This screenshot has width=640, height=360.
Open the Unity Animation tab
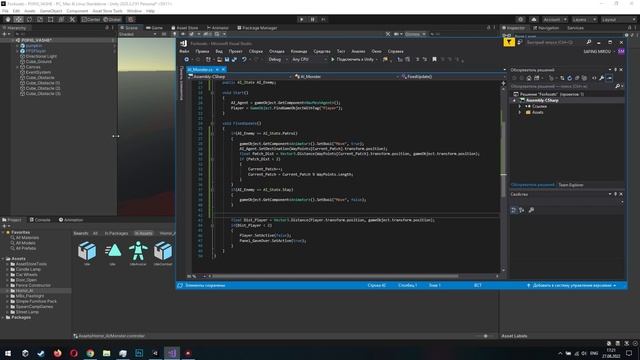[71, 220]
